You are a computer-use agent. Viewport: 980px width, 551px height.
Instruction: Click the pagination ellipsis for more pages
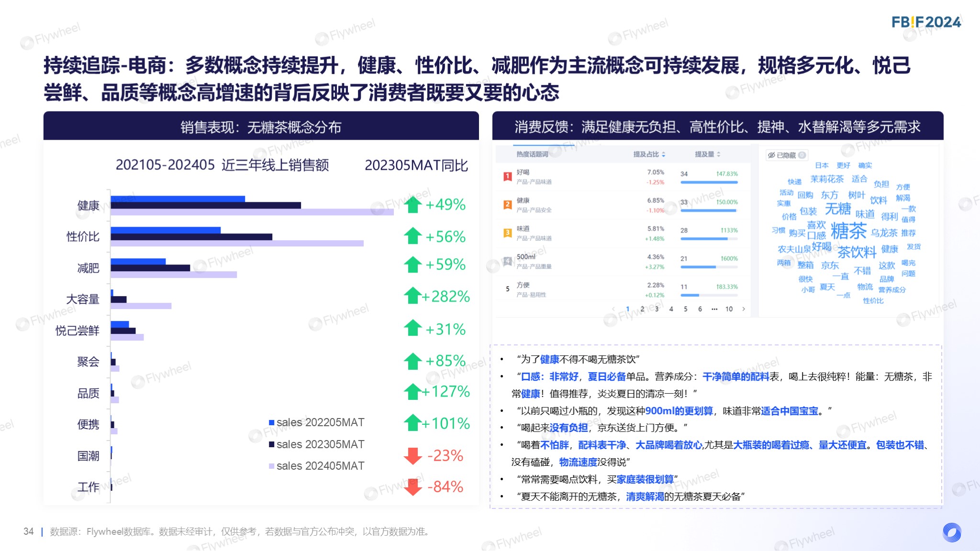click(x=714, y=309)
